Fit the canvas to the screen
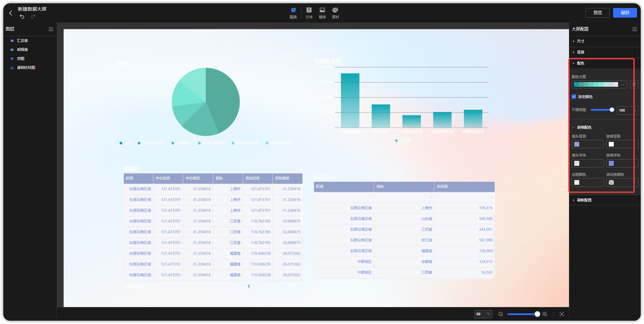Screen dimensions: 644x324 [x=562, y=314]
